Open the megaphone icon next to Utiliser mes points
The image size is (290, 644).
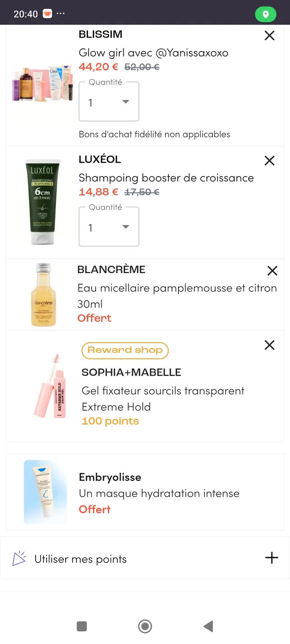click(19, 558)
